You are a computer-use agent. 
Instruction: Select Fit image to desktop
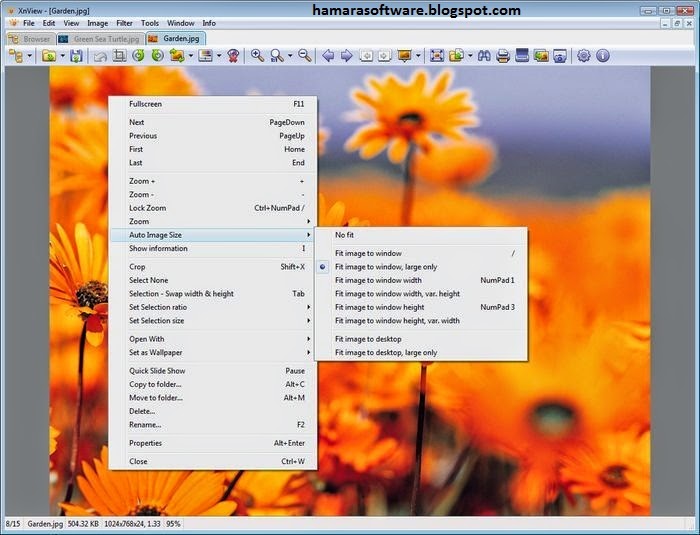pos(421,339)
